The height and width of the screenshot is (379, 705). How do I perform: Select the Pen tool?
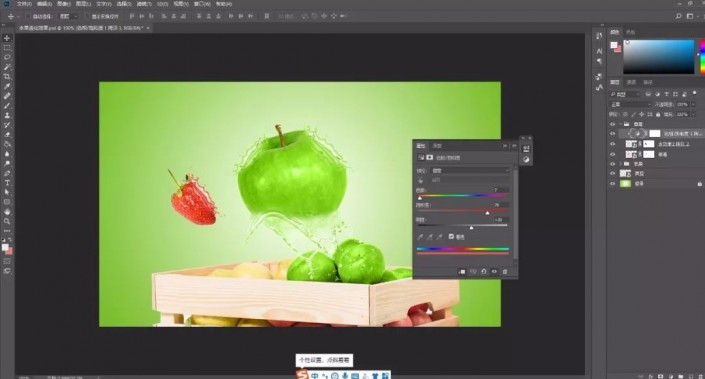pyautogui.click(x=7, y=173)
